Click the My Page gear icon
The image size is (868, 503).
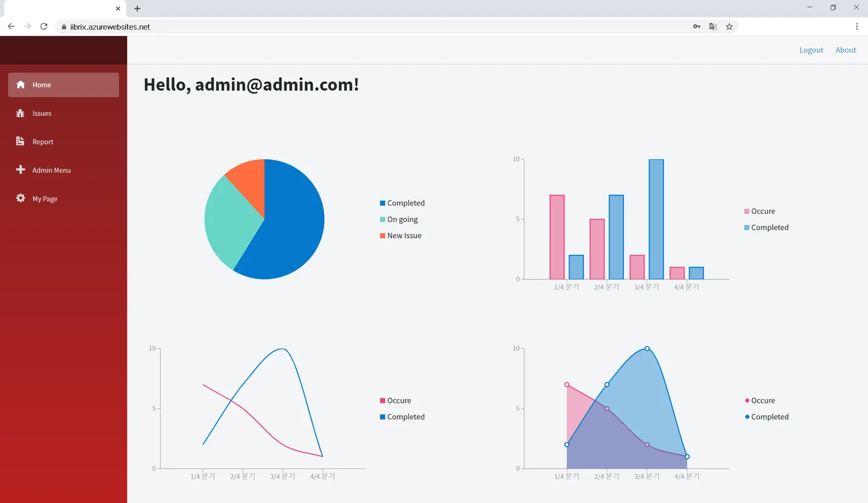coord(21,198)
